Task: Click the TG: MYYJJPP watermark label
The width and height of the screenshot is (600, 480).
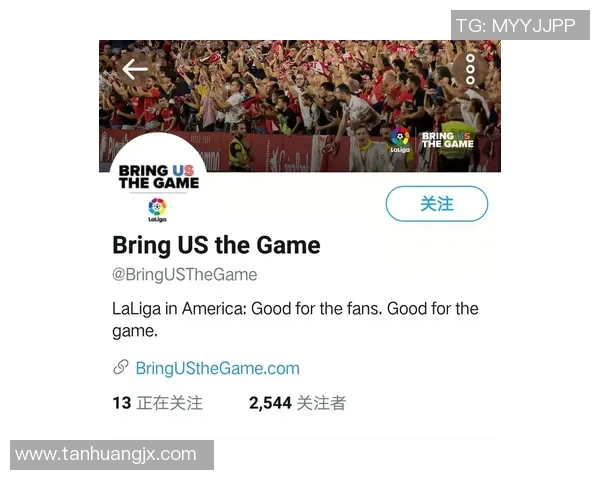Action: coord(520,25)
